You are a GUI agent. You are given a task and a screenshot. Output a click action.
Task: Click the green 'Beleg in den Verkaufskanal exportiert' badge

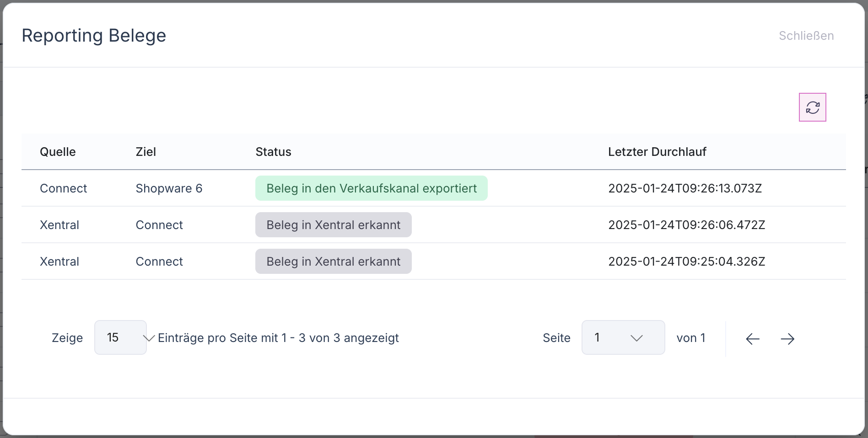371,188
